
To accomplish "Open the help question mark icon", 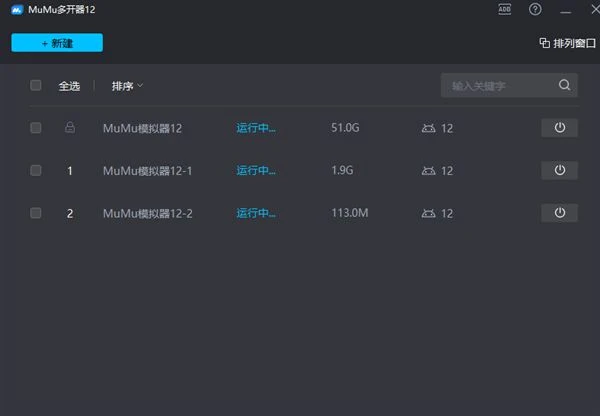I will pos(535,9).
